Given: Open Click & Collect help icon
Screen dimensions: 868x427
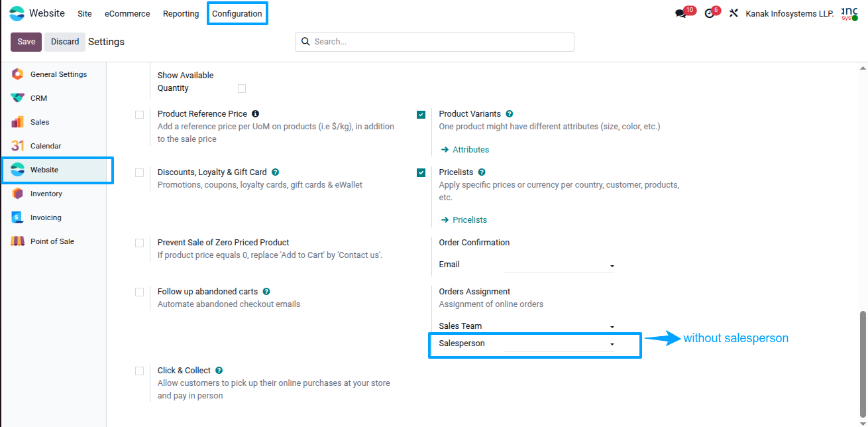Looking at the screenshot, I should 219,371.
